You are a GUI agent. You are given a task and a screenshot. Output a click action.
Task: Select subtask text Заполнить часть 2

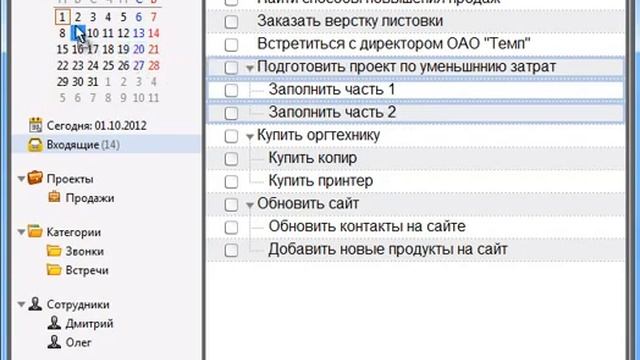point(332,112)
